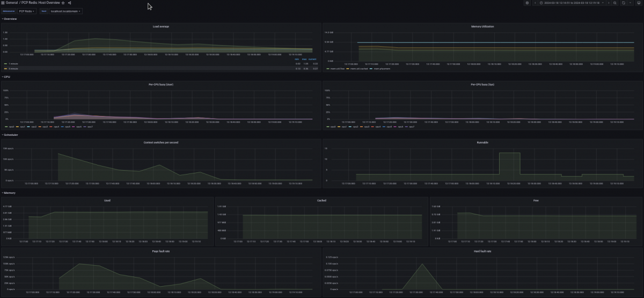Open the time range picker
644x298 pixels.
pos(572,3)
